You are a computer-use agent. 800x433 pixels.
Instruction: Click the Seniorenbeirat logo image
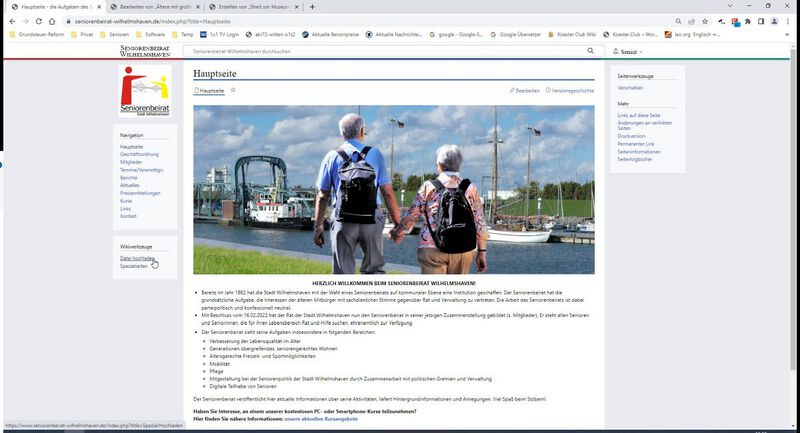click(x=145, y=91)
